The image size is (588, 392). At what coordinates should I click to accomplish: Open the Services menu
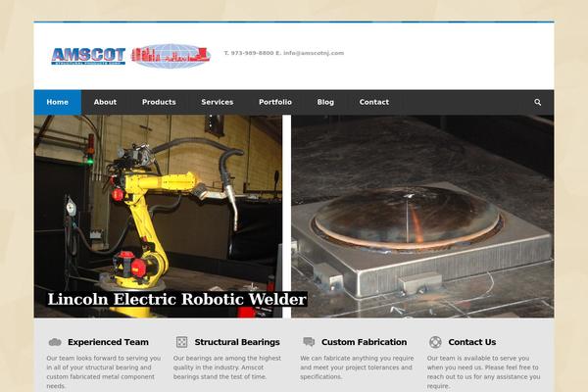point(218,102)
